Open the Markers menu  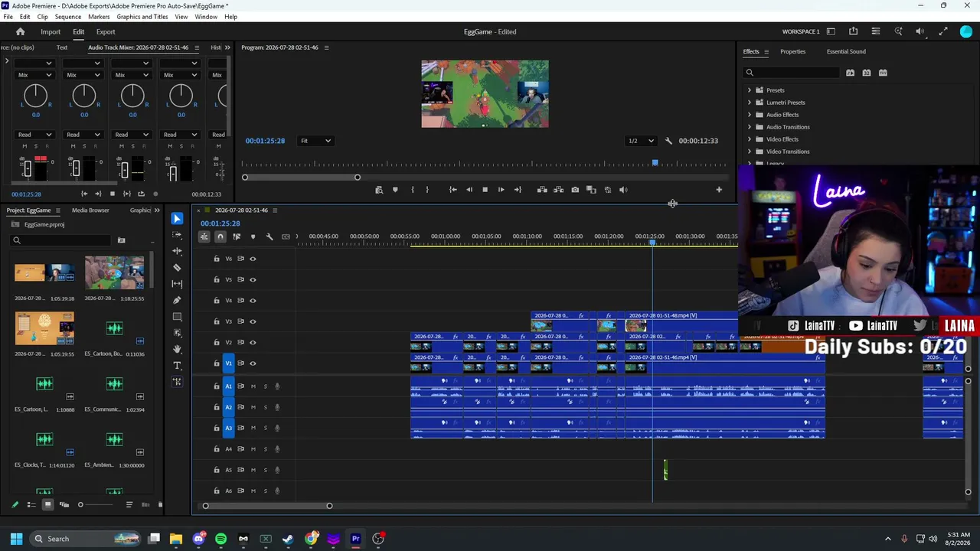pyautogui.click(x=99, y=17)
